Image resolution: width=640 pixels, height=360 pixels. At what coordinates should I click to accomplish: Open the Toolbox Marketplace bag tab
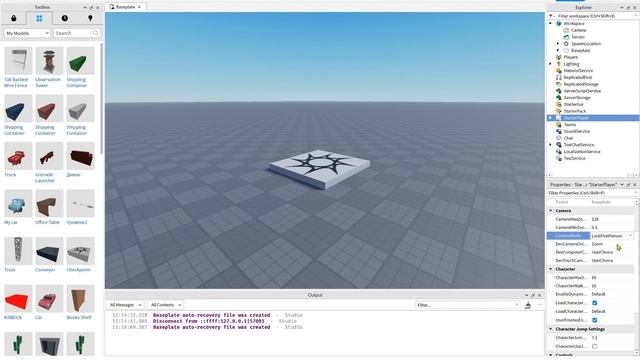click(x=13, y=18)
